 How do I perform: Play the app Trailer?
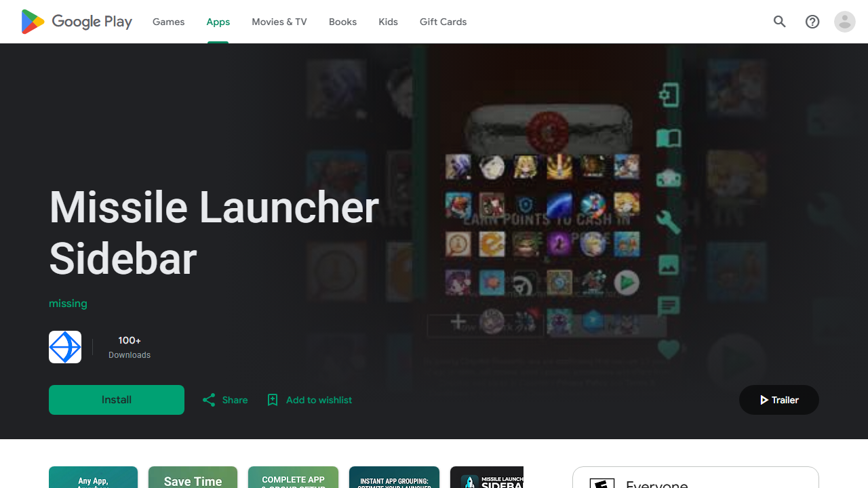pyautogui.click(x=779, y=400)
